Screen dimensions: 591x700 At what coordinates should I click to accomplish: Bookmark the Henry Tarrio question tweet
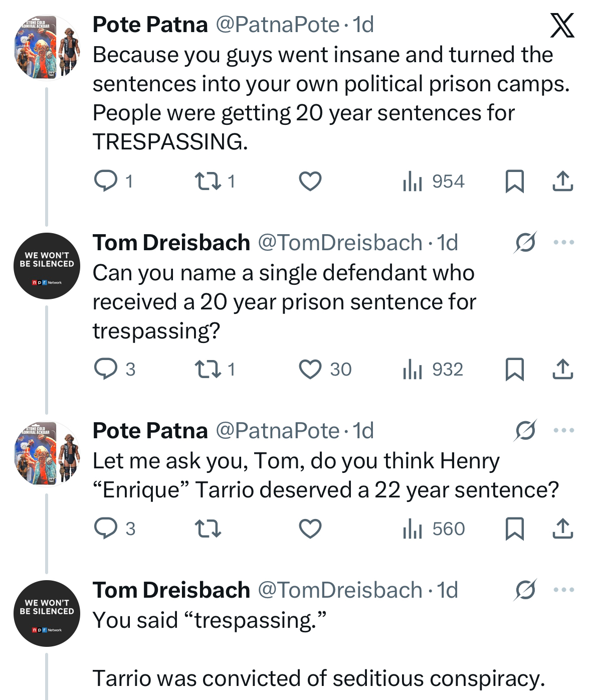point(514,529)
